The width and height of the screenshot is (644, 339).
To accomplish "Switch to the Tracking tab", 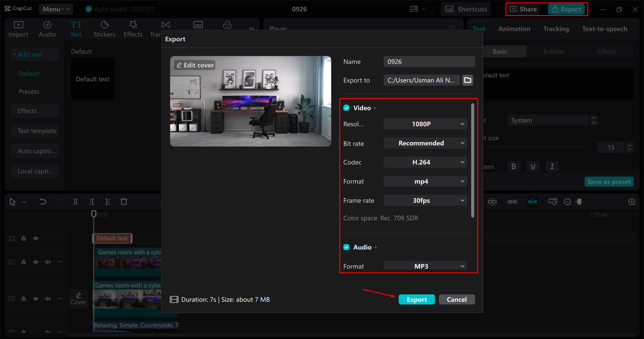I will pos(556,29).
